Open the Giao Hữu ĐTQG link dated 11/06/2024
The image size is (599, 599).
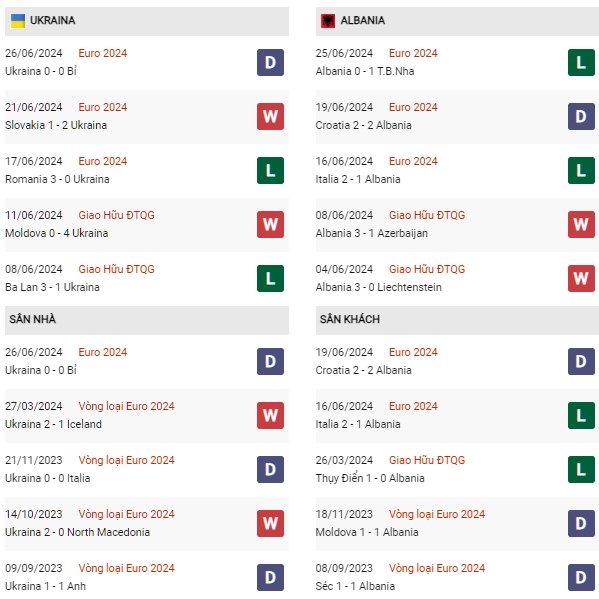coord(117,215)
